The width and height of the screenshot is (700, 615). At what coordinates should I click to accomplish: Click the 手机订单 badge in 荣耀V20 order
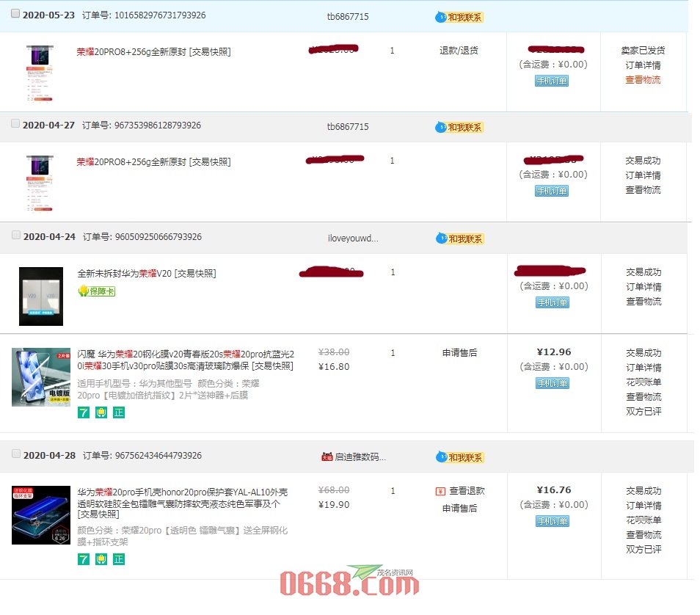click(x=553, y=302)
